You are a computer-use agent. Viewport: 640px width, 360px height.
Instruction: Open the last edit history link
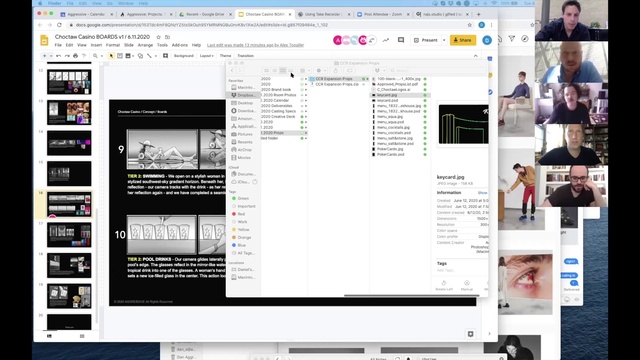(256, 45)
